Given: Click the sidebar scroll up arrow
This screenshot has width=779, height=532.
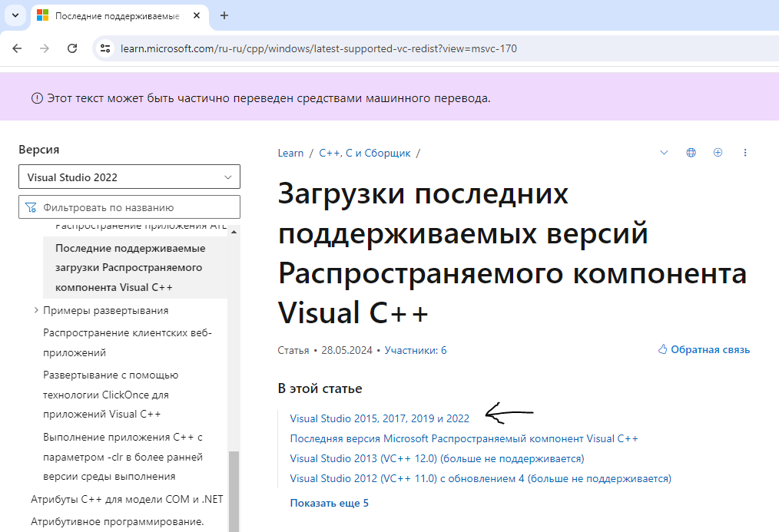Looking at the screenshot, I should (x=234, y=233).
